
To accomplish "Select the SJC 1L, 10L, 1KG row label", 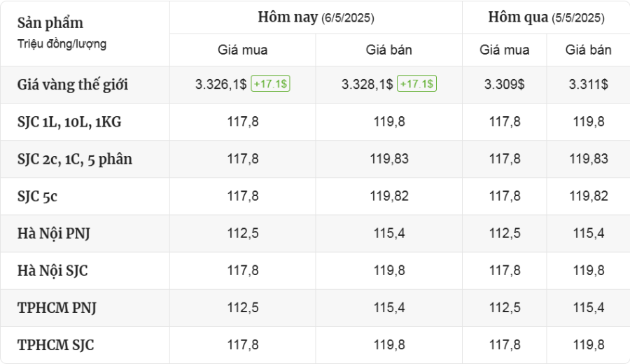I will pyautogui.click(x=69, y=122).
